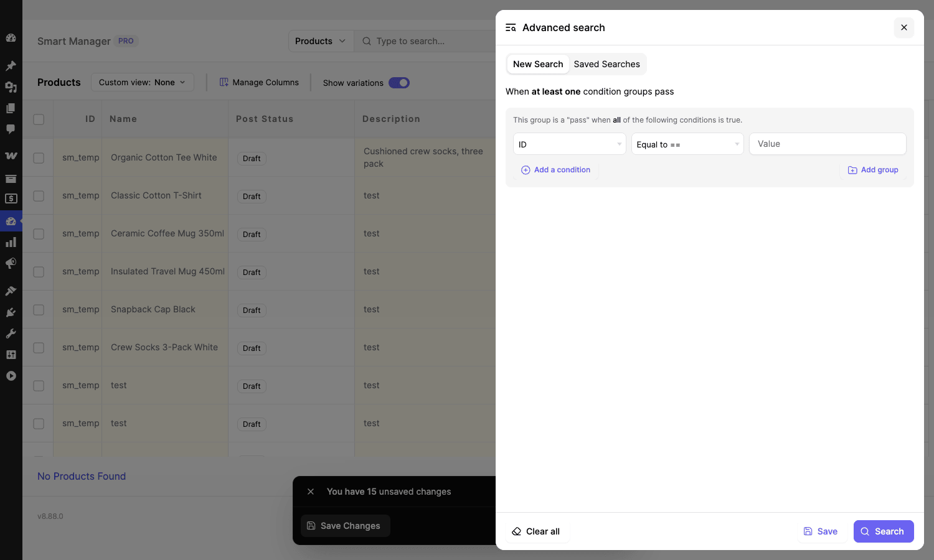The height and width of the screenshot is (560, 934).
Task: Click the Clear all button
Action: point(536,531)
